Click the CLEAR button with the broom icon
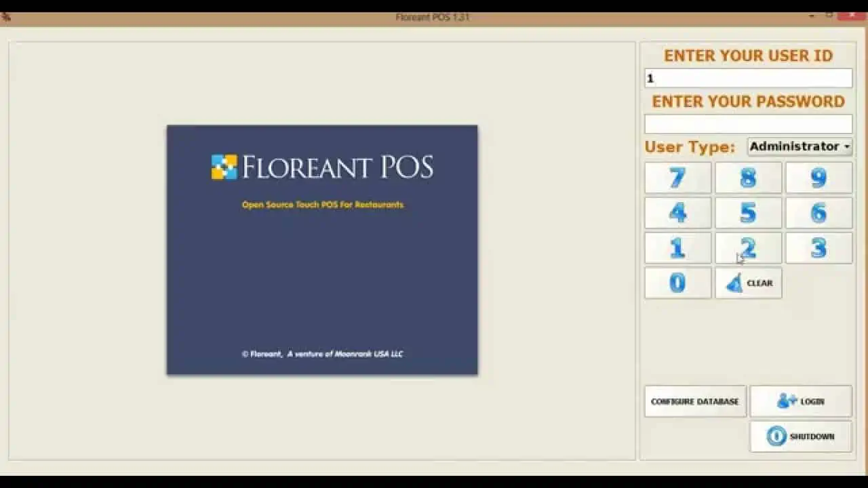Image resolution: width=868 pixels, height=488 pixels. (748, 283)
